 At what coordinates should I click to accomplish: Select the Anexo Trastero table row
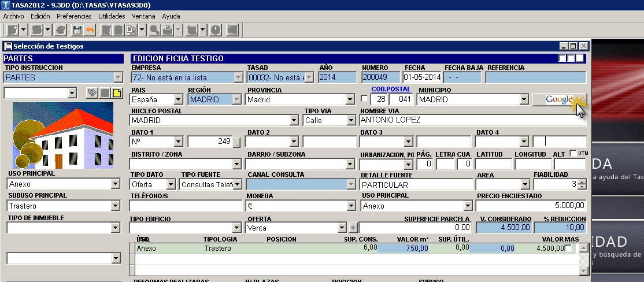click(x=357, y=248)
